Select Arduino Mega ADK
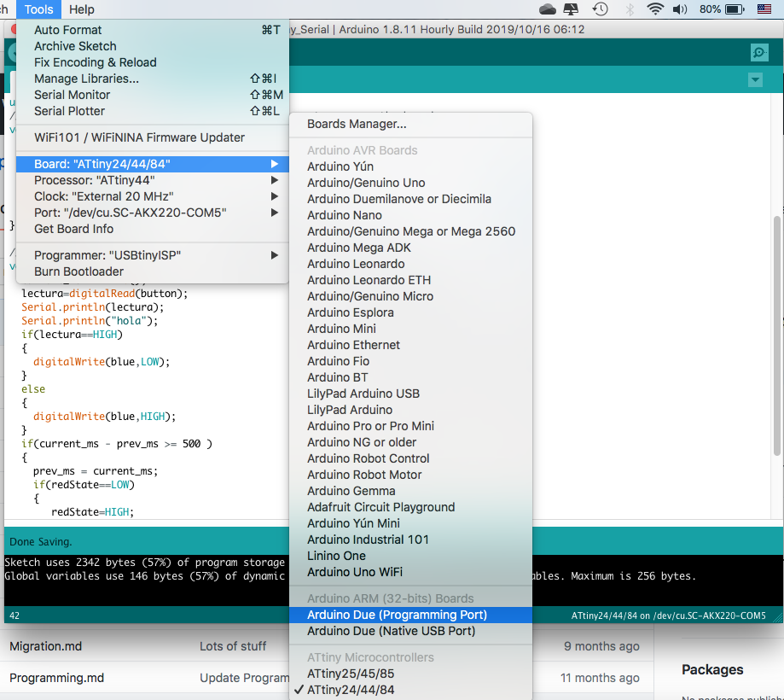Screen dimensions: 784x700 pos(410,248)
